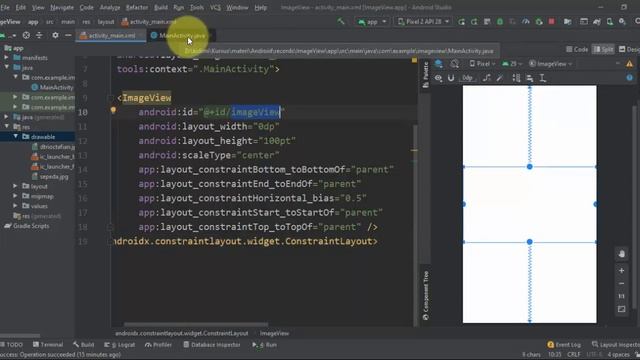Click the Clear All Constraints icon
Screen dimensions: 640x360
[x=487, y=78]
